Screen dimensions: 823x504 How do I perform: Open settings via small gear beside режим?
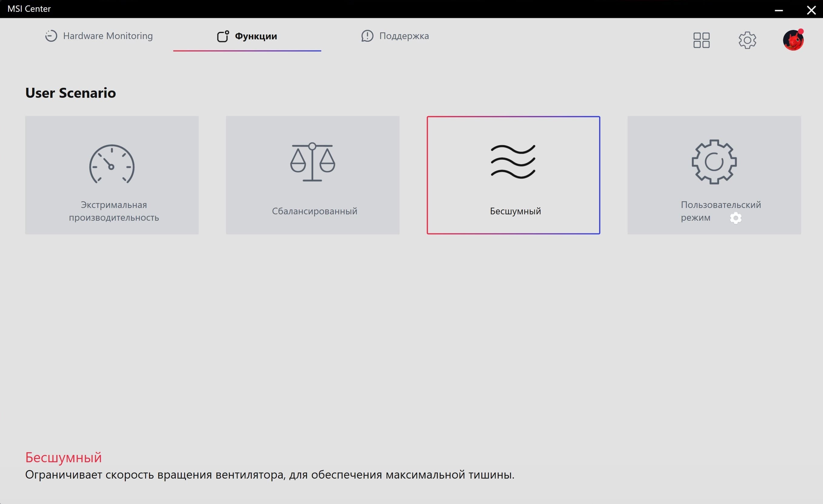pyautogui.click(x=735, y=218)
